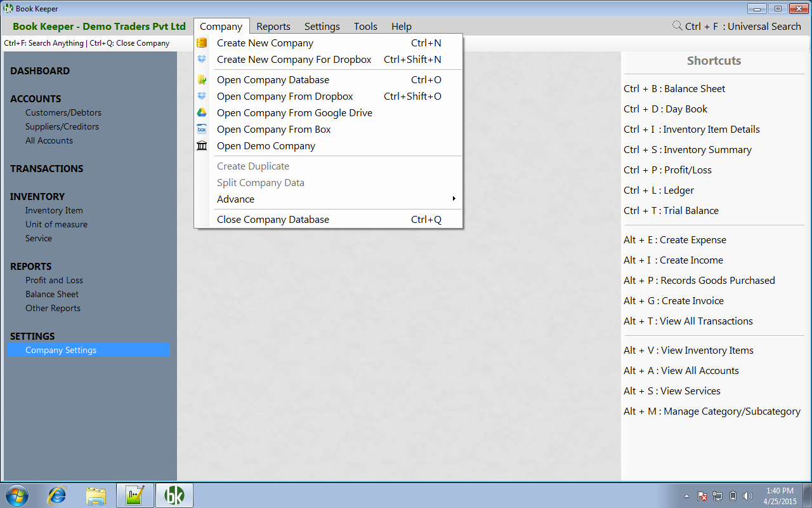Screen dimensions: 812x508
Task: Open Balance Sheet in the sidebar
Action: pyautogui.click(x=52, y=295)
